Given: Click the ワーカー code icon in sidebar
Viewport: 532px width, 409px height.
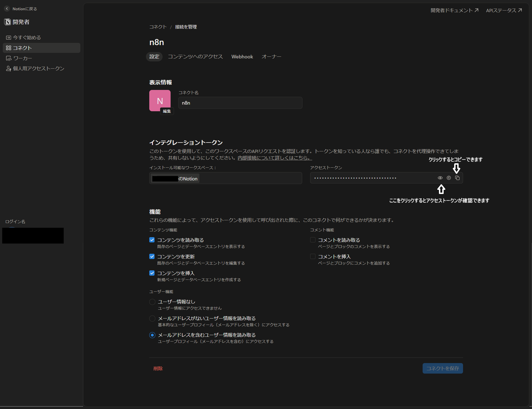Looking at the screenshot, I should [9, 58].
